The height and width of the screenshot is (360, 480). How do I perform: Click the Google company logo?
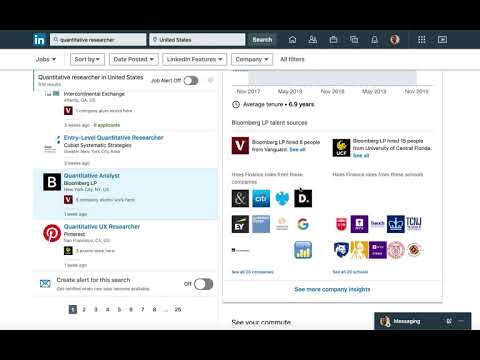point(303,224)
